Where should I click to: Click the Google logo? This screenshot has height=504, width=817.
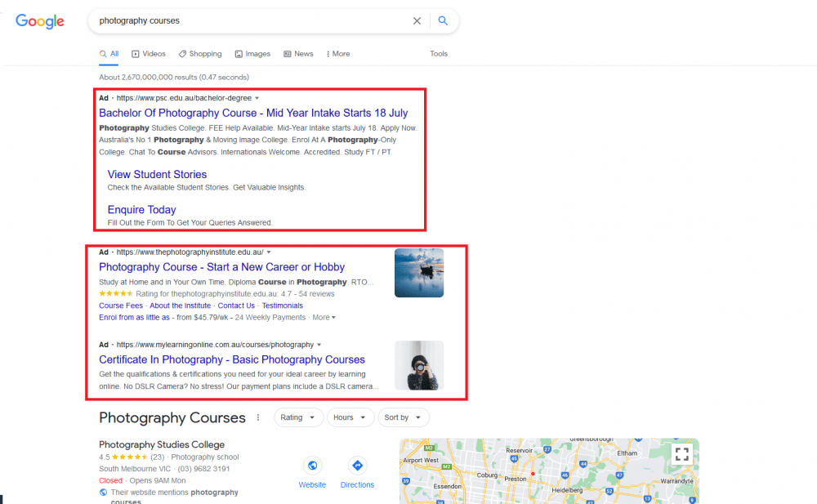(x=39, y=21)
